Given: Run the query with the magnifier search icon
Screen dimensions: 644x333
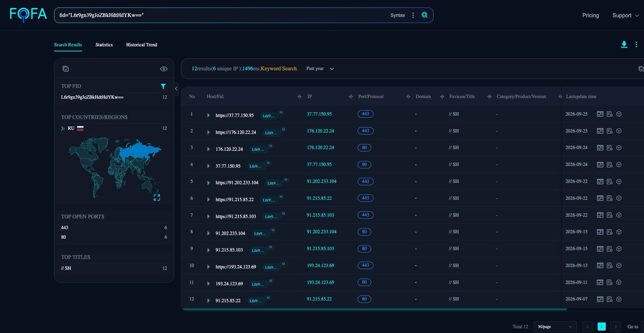Looking at the screenshot, I should 425,15.
